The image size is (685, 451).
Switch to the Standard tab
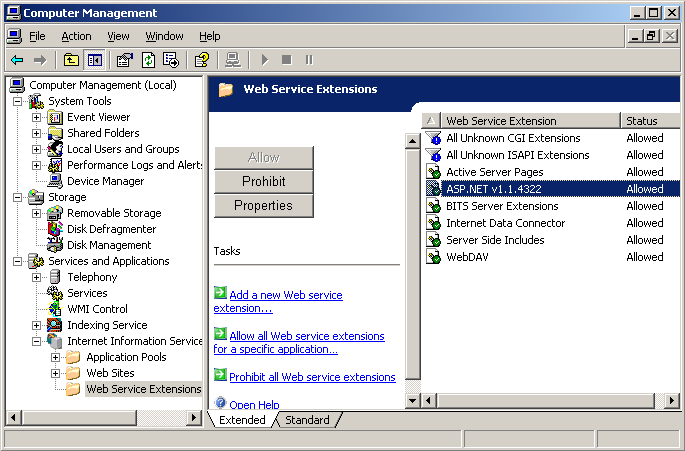[307, 420]
